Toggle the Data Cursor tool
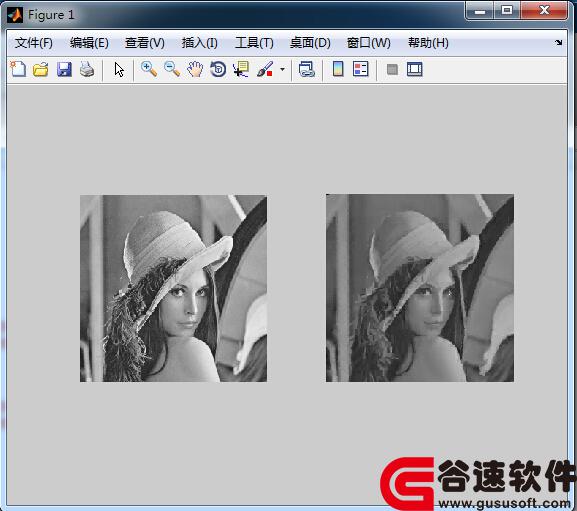Image resolution: width=577 pixels, height=511 pixels. [241, 69]
